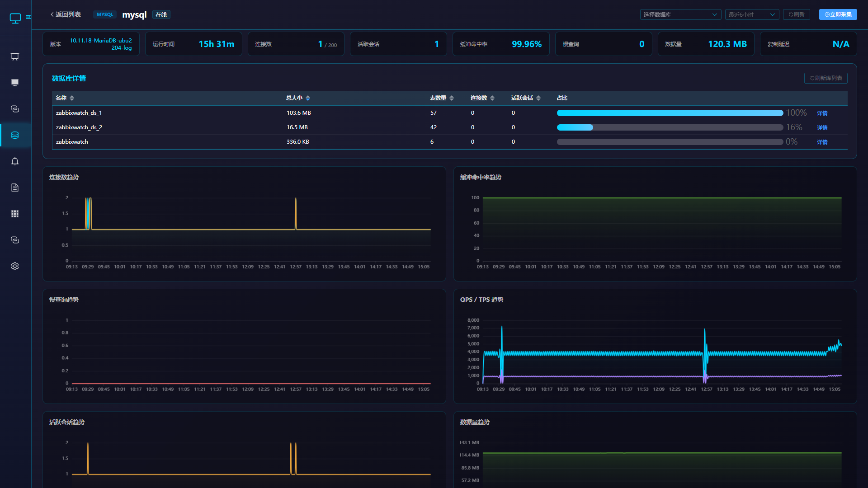The image size is (868, 488).
Task: Select the chain-link icon above the database icon
Action: (15, 109)
